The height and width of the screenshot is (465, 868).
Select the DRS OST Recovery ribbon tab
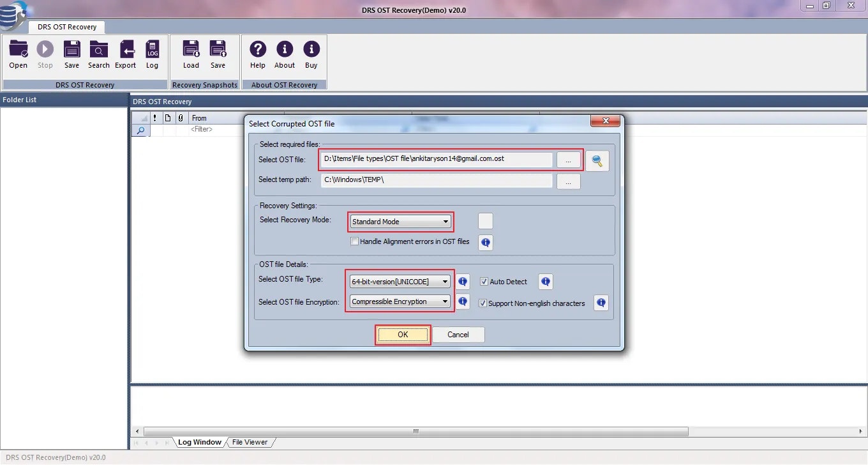[x=67, y=27]
